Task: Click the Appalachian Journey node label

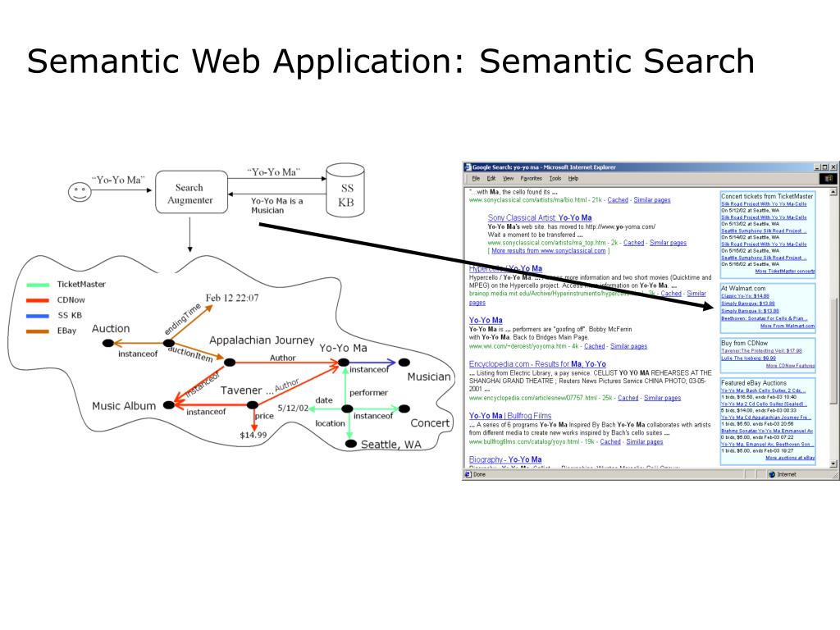Action: tap(262, 340)
